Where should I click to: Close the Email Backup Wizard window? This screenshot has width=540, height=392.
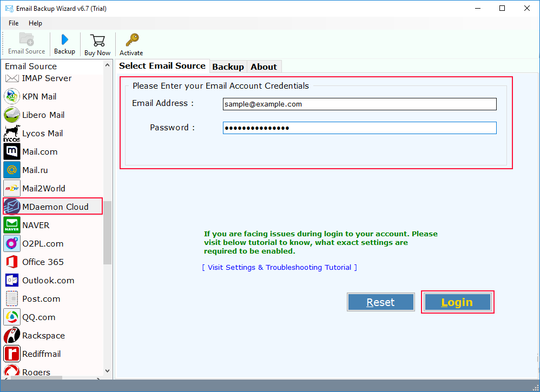[x=527, y=8]
